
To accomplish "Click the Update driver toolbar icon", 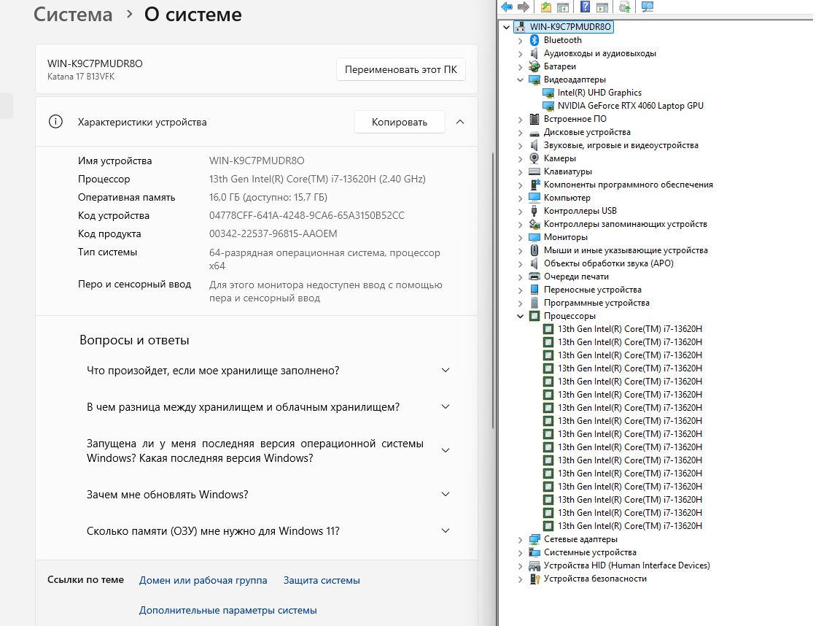I will 625,7.
